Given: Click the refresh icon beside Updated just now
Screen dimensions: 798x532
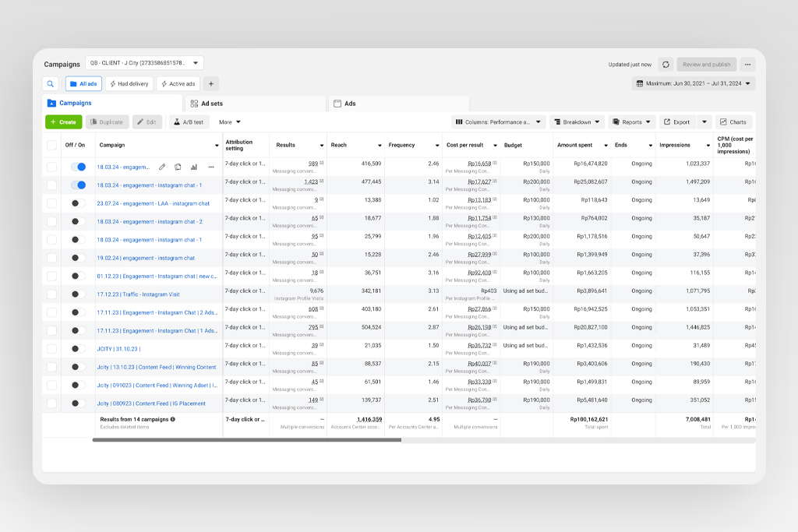Looking at the screenshot, I should 666,65.
